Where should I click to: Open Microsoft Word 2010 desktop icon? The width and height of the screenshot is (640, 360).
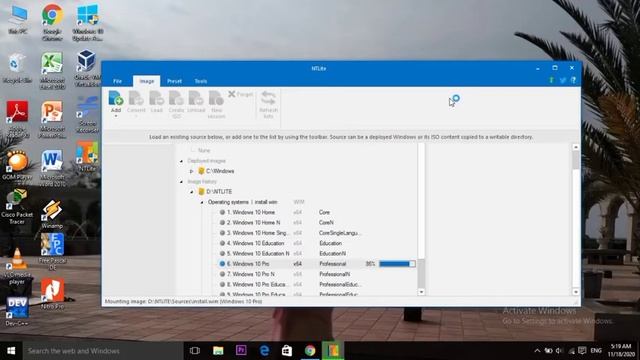pos(52,168)
